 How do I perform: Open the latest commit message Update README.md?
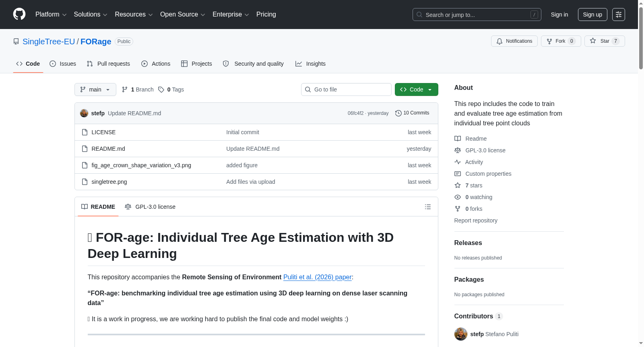134,113
